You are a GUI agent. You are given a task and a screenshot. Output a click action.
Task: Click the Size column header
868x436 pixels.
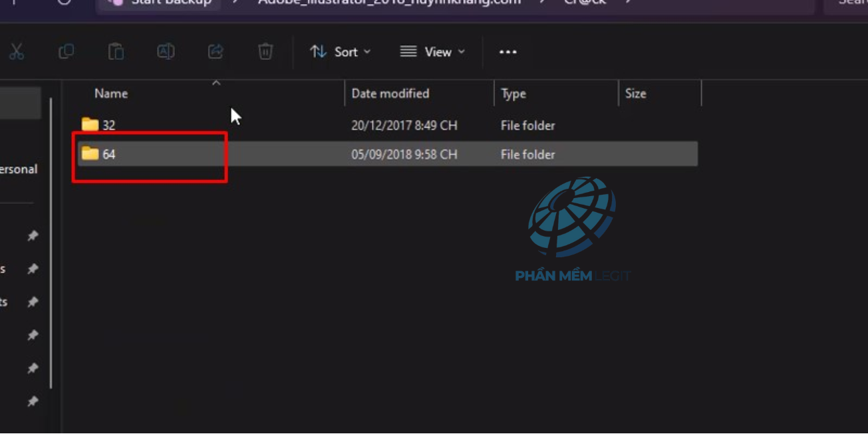pos(635,94)
